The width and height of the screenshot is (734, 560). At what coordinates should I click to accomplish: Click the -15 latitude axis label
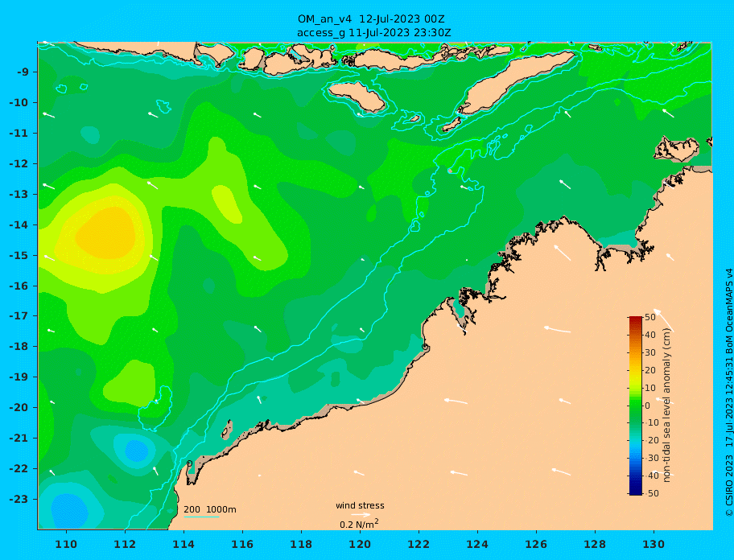(x=19, y=255)
